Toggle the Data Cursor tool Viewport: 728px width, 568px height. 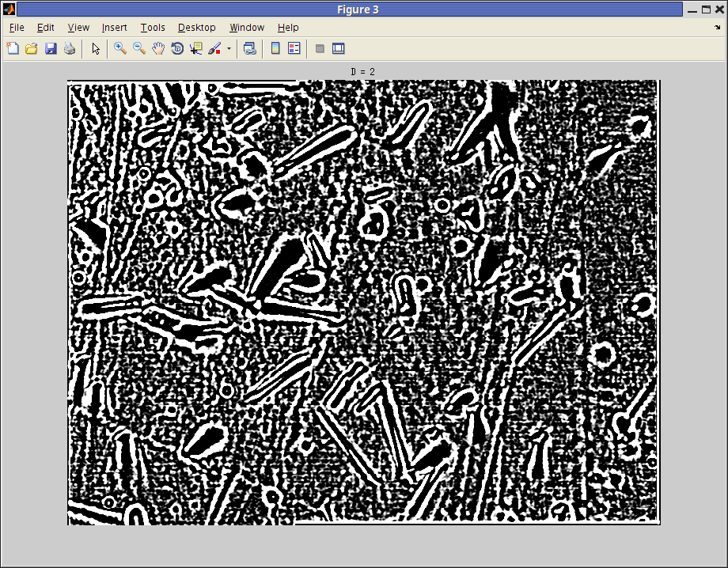[196, 48]
